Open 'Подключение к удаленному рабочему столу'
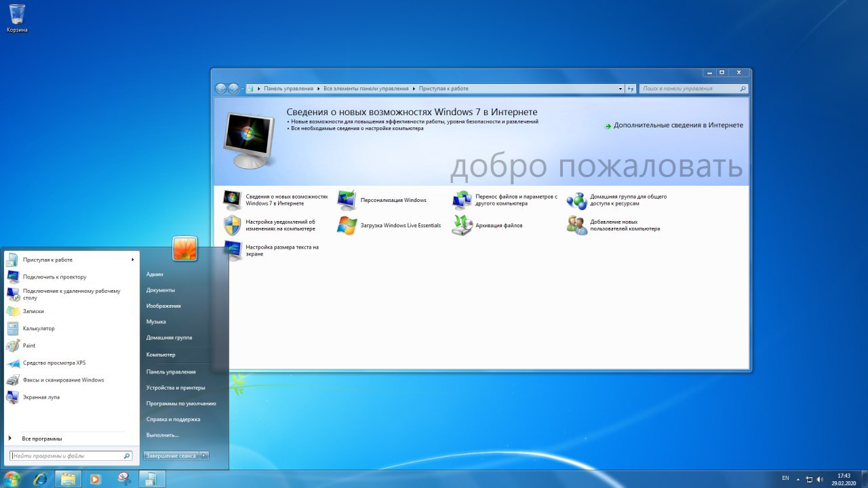The height and width of the screenshot is (488, 868). tap(71, 294)
